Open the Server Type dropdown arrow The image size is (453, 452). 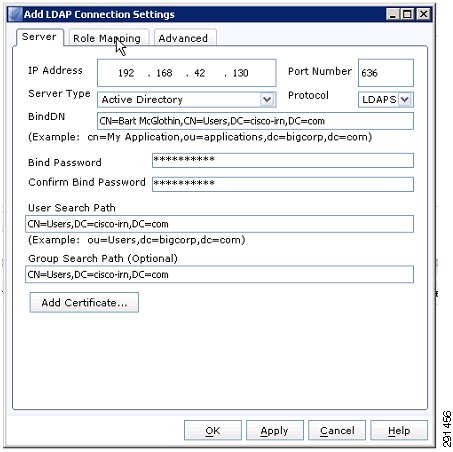267,99
